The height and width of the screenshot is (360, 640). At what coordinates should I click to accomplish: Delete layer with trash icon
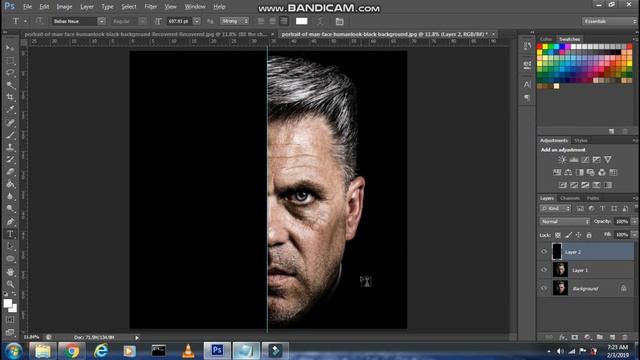coord(625,337)
